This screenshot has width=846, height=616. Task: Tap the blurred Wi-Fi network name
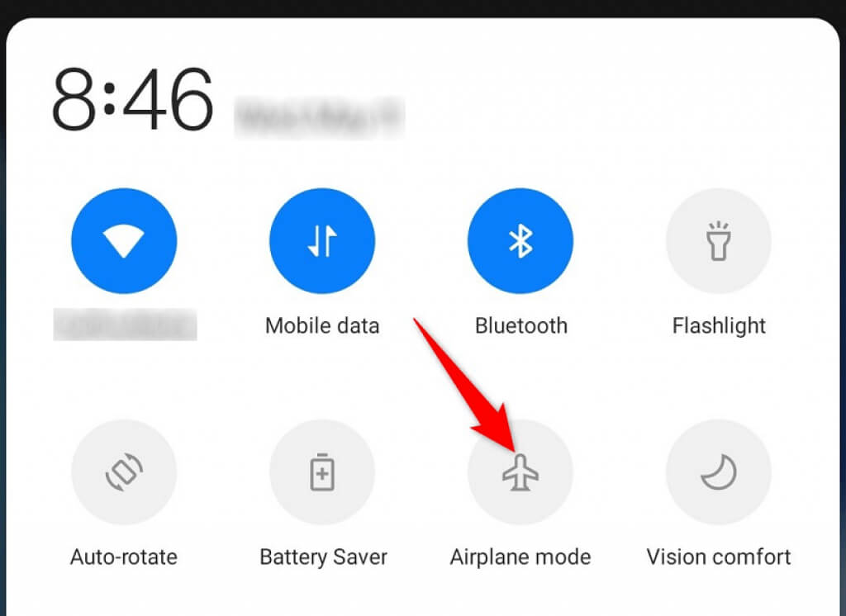125,325
